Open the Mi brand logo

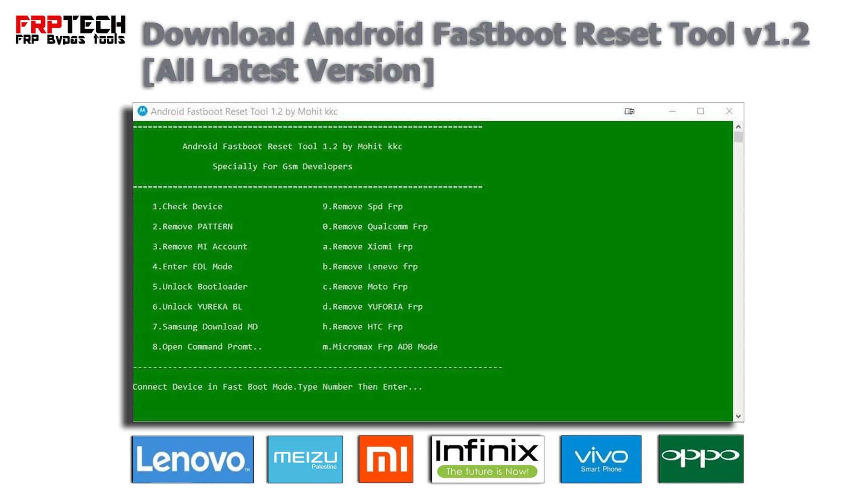click(x=386, y=459)
